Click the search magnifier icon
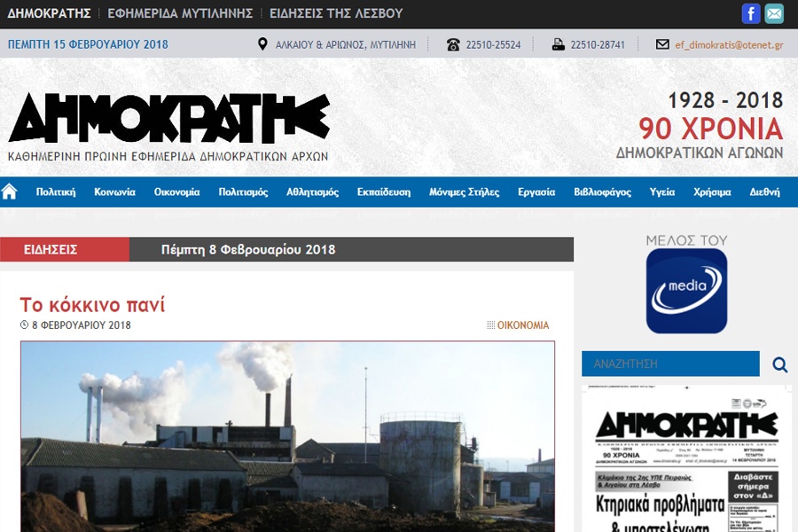 point(779,364)
